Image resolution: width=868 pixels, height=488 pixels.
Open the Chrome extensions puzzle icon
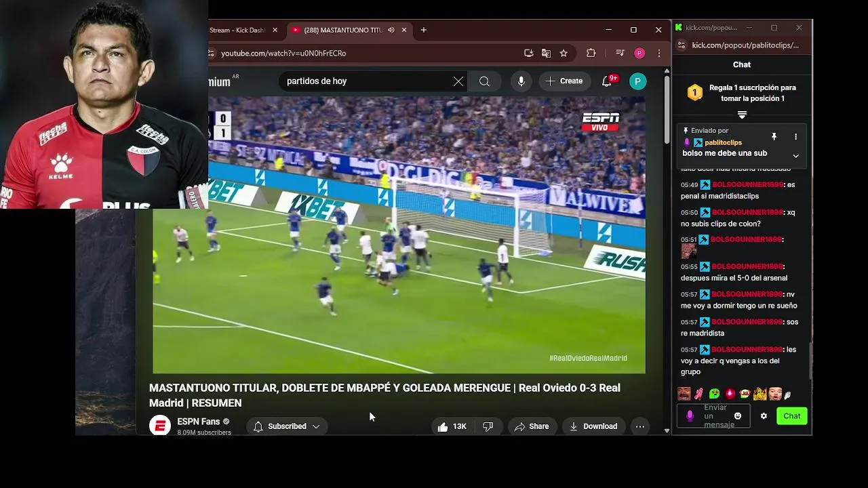591,53
